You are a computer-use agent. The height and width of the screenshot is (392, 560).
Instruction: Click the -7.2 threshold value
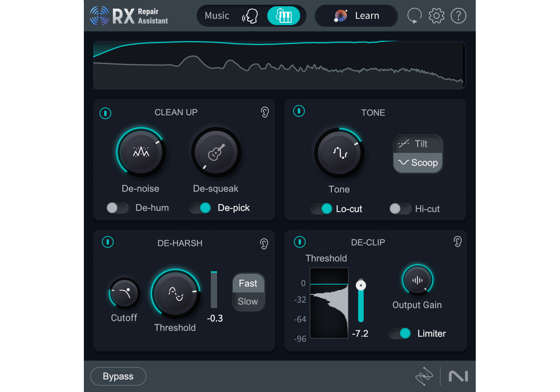click(360, 334)
